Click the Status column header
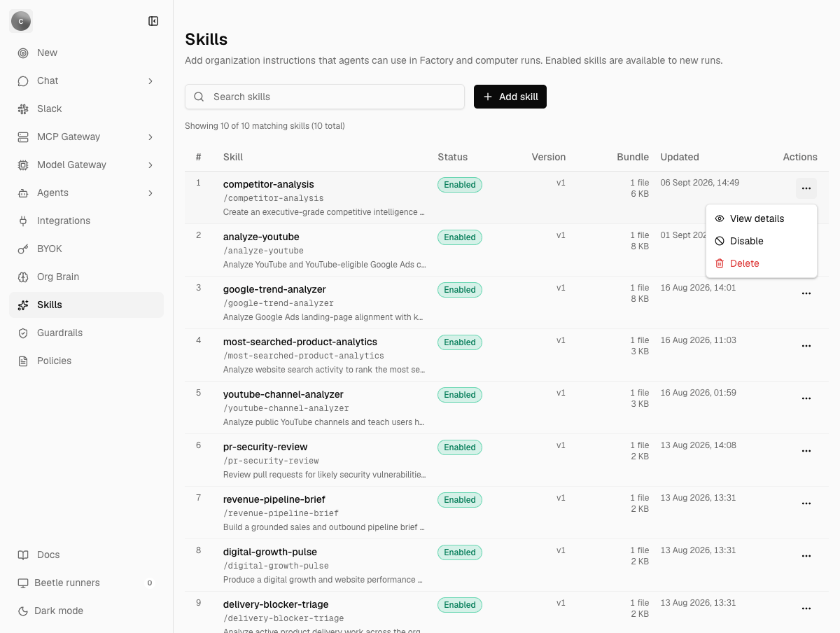Image resolution: width=840 pixels, height=633 pixels. [453, 157]
